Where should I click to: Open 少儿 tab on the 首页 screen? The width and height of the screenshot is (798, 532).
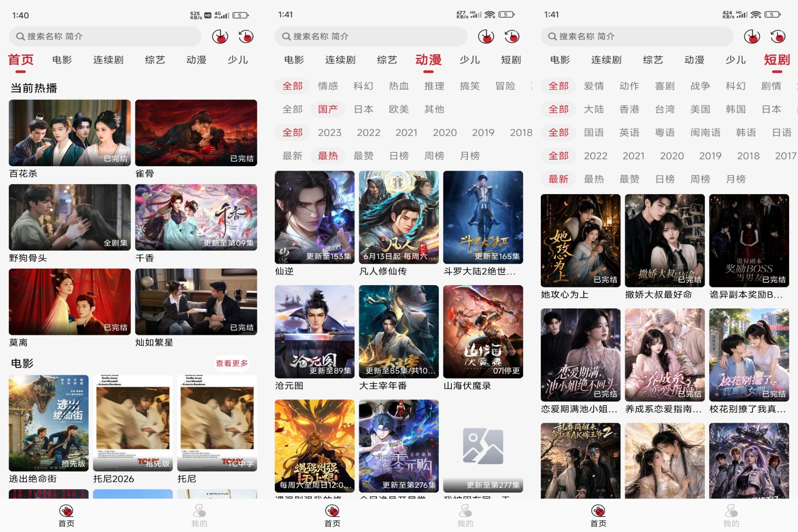click(238, 60)
